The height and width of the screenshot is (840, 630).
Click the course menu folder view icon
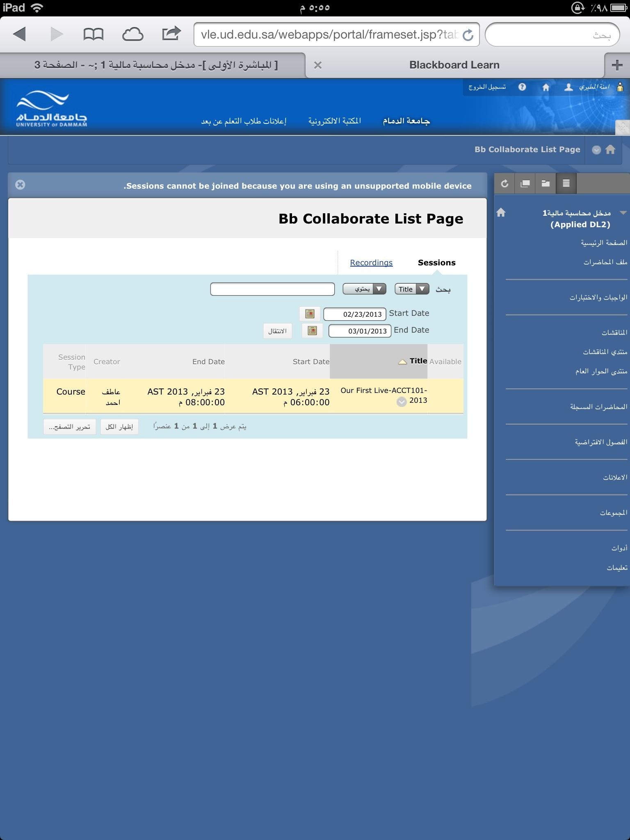(546, 183)
